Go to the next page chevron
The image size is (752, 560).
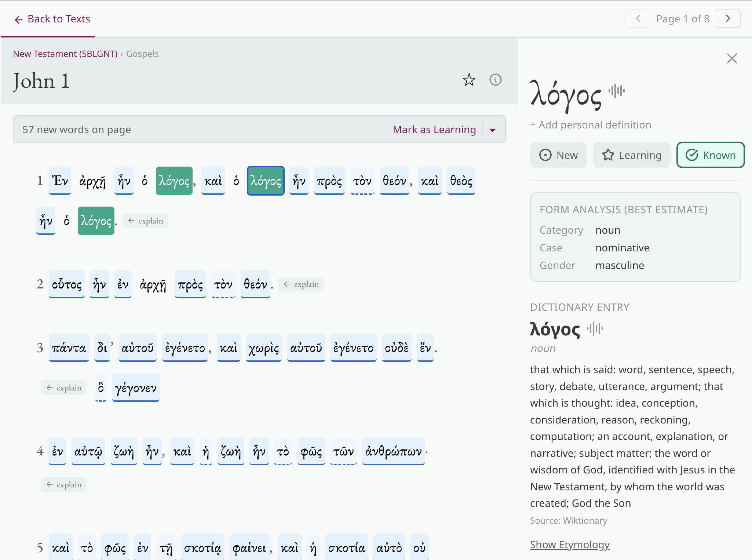coord(728,18)
